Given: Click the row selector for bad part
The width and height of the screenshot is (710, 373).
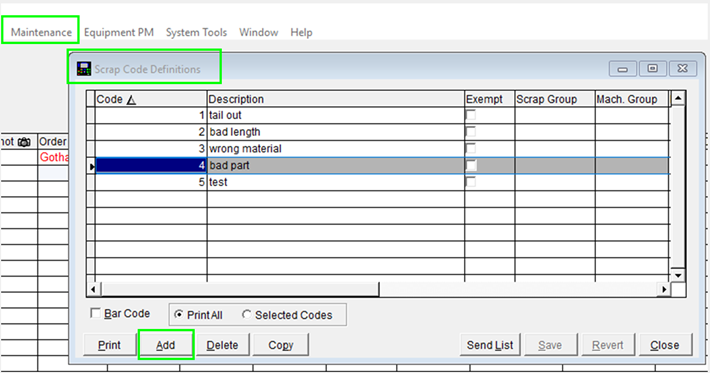Looking at the screenshot, I should click(91, 166).
